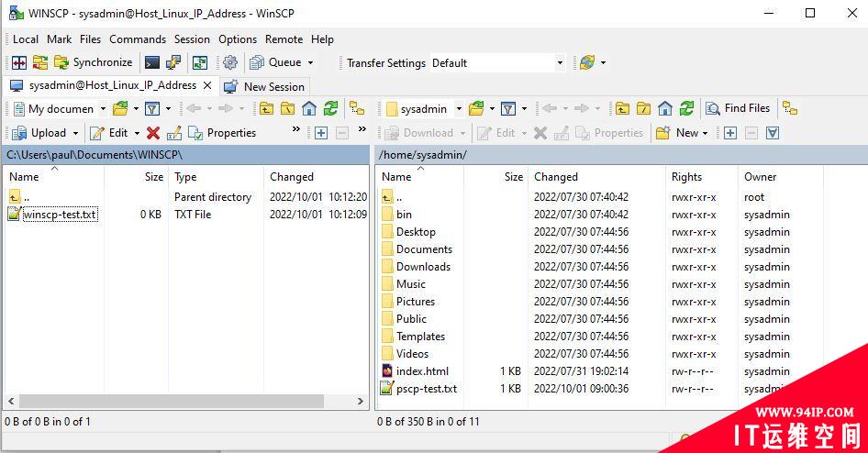
Task: Click the Queue button
Action: (x=275, y=62)
